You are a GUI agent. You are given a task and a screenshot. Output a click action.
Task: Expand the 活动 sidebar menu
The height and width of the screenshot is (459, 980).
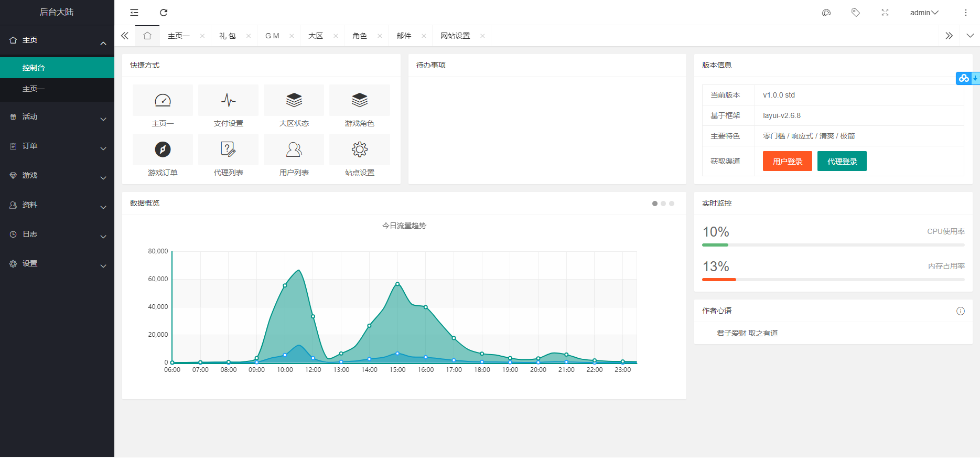(57, 117)
